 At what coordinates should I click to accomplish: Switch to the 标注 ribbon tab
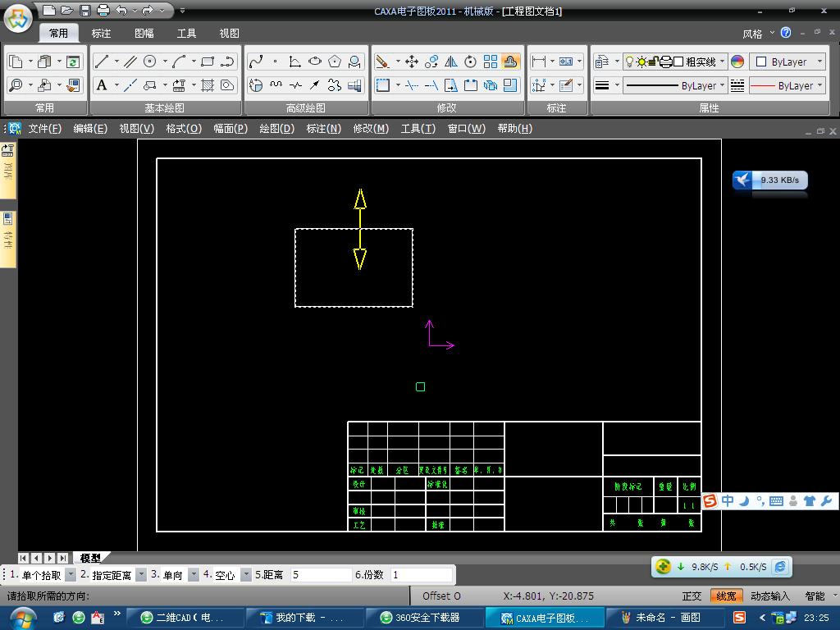pos(101,34)
